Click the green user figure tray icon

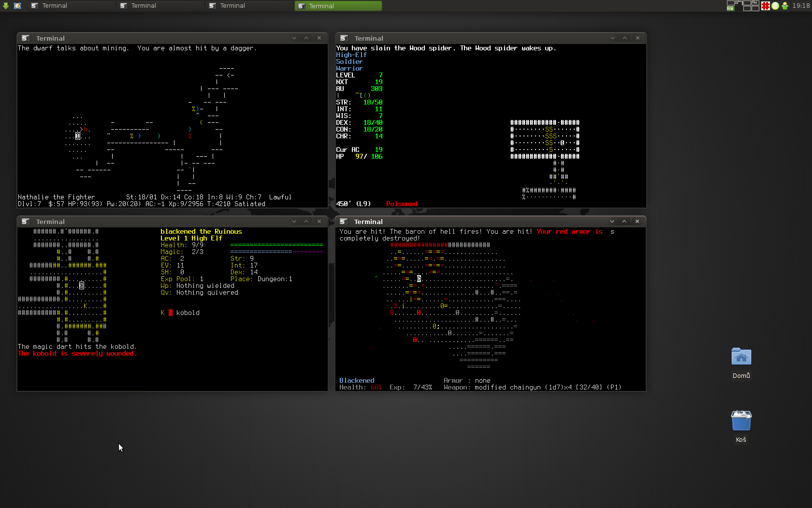tap(785, 6)
